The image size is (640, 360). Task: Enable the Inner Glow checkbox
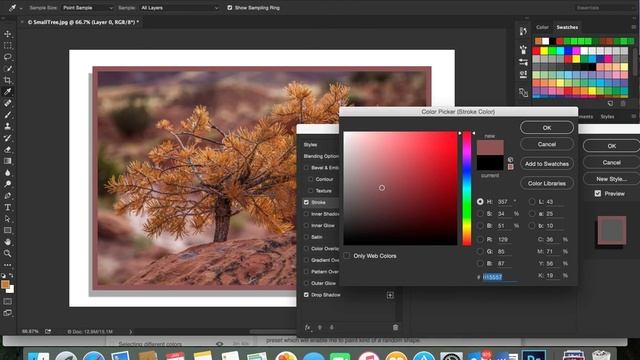click(x=306, y=225)
